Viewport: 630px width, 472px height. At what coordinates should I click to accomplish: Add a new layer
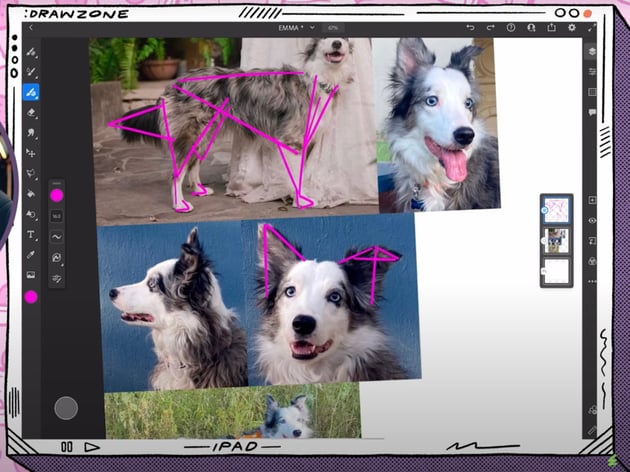[592, 200]
